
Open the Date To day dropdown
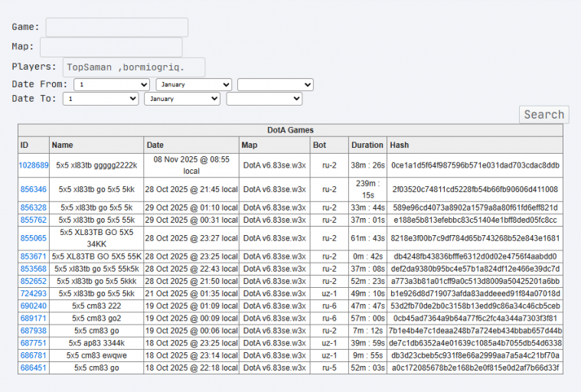click(101, 99)
